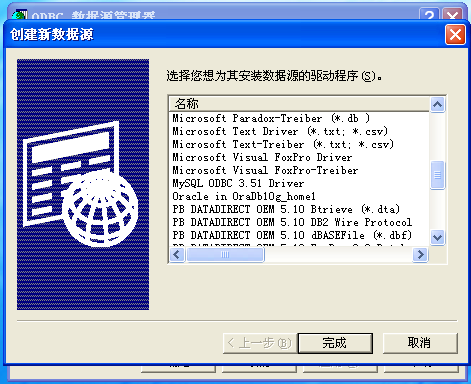
Task: Close the 创建新数据源 dialog
Action: coord(455,35)
